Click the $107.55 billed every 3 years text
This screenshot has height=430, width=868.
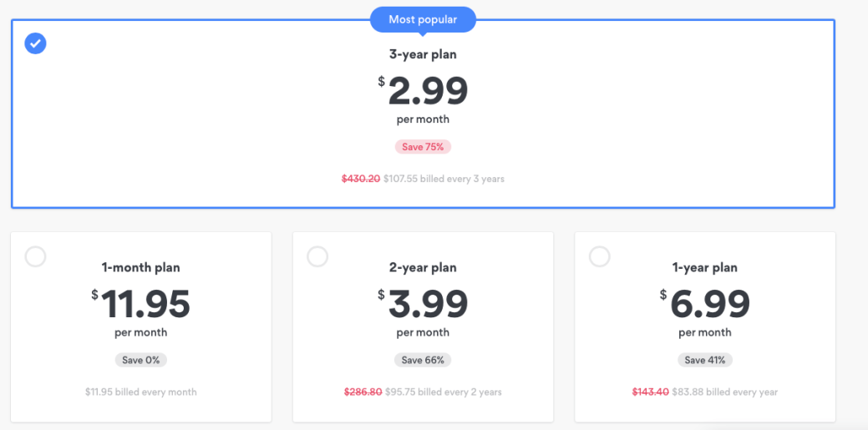pos(444,179)
